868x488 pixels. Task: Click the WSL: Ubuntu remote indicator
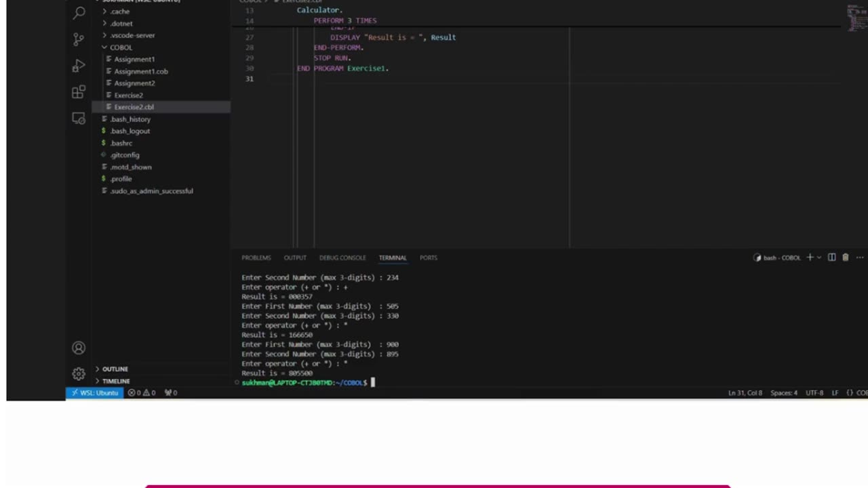click(x=94, y=392)
